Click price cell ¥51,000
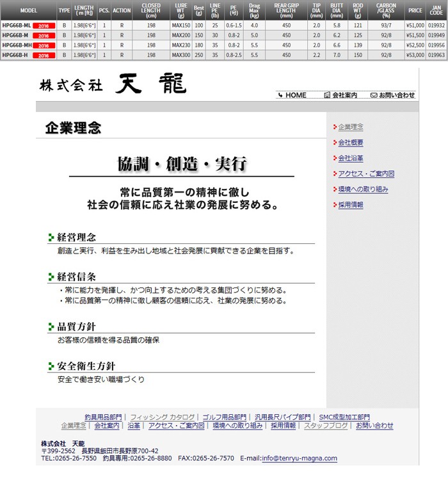The width and height of the screenshot is (448, 484). pos(415,26)
